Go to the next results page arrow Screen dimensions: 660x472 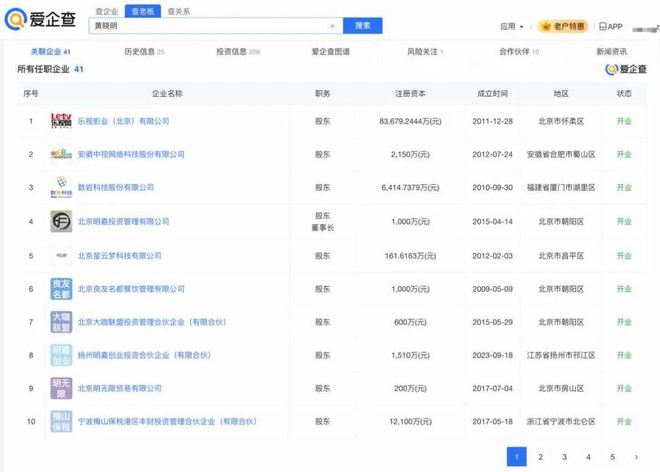[636, 457]
